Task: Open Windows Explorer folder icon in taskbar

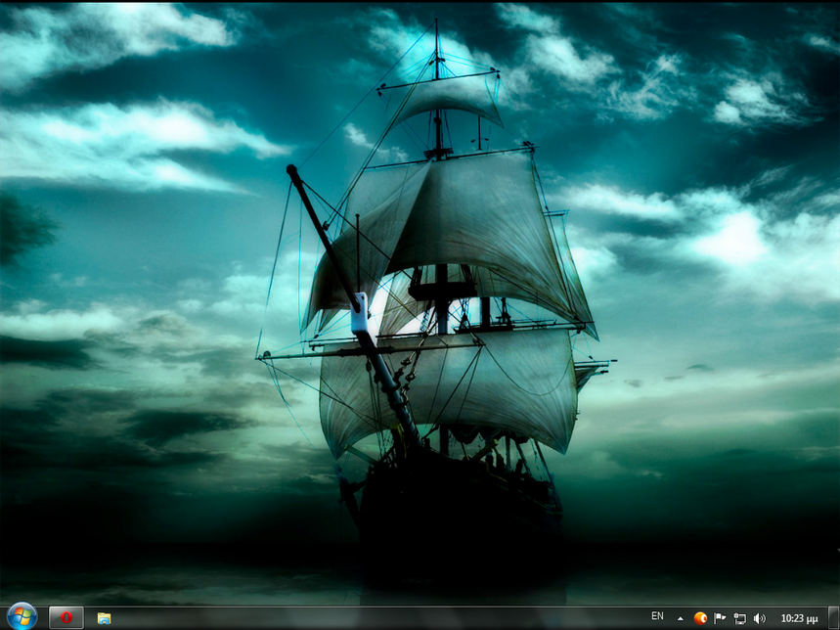Action: pos(104,618)
